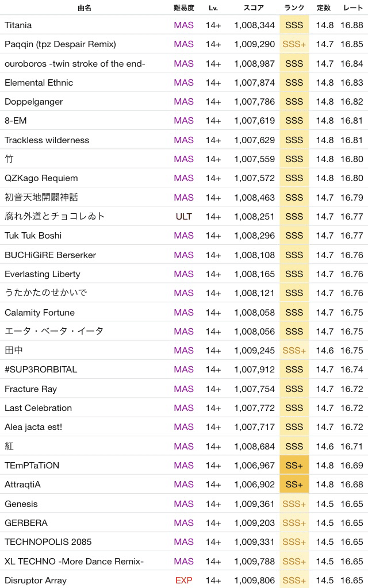Screen dimensions: 368x588
Task: Click the rate value 16.69
Action: coord(352,466)
